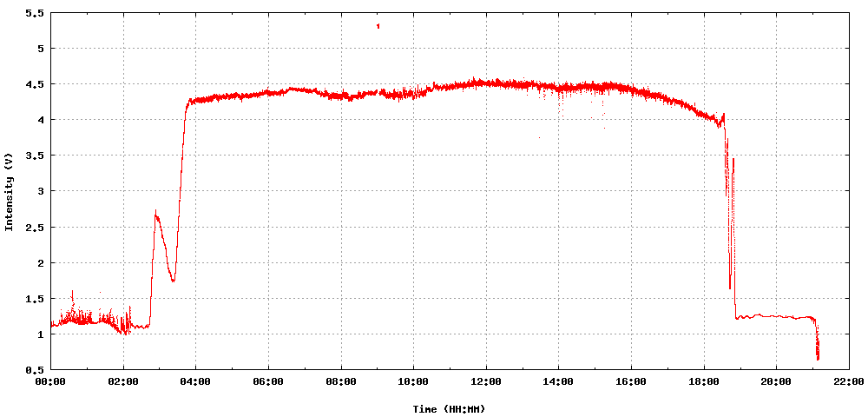Click the 02:00 x-axis tick label
This screenshot has height=417, width=868.
click(x=123, y=381)
